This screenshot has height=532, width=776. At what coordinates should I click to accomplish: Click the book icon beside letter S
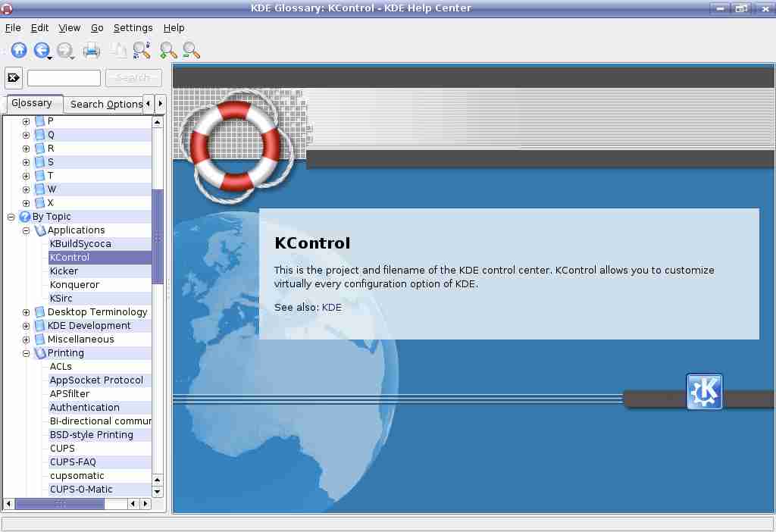pyautogui.click(x=41, y=162)
